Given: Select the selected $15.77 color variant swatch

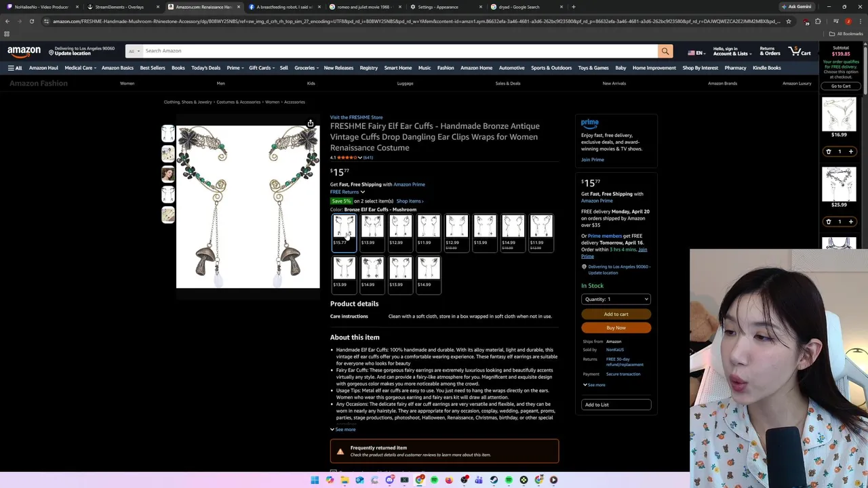Looking at the screenshot, I should 344,232.
